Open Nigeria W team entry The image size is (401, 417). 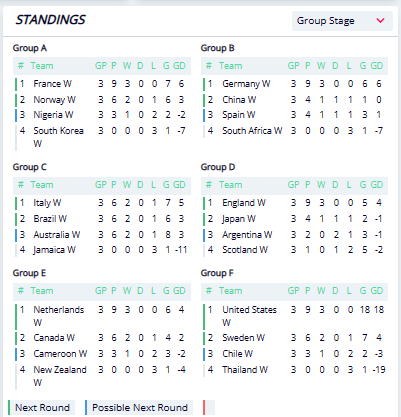53,115
